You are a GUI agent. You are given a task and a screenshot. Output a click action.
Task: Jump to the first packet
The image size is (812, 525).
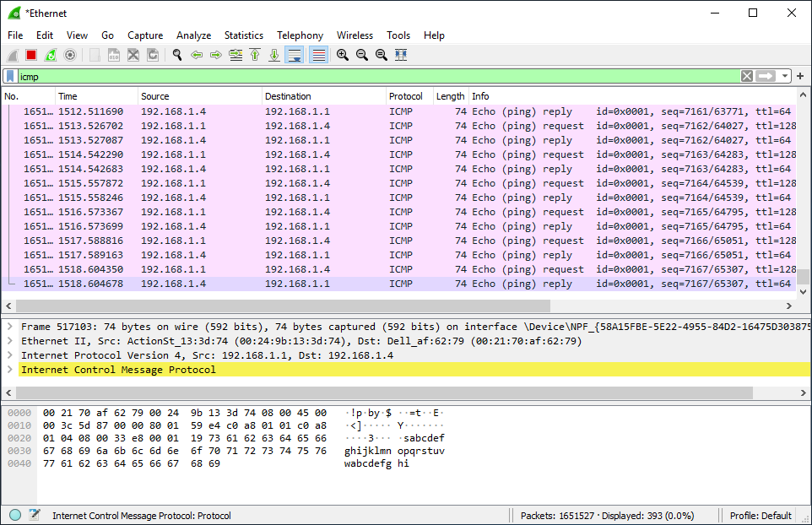(255, 55)
